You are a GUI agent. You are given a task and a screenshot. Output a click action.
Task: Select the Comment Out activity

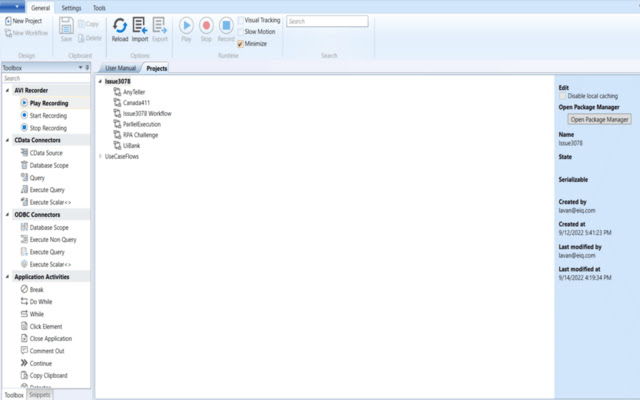[x=47, y=351]
